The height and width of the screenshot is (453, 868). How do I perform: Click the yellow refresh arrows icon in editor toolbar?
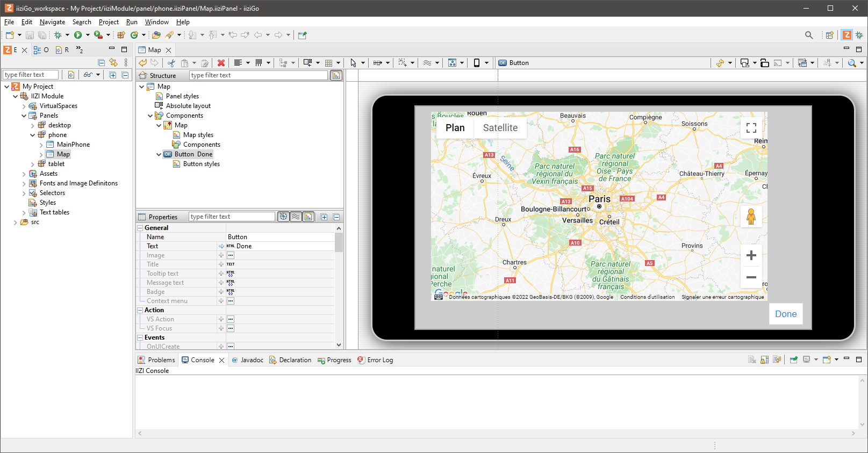click(720, 63)
